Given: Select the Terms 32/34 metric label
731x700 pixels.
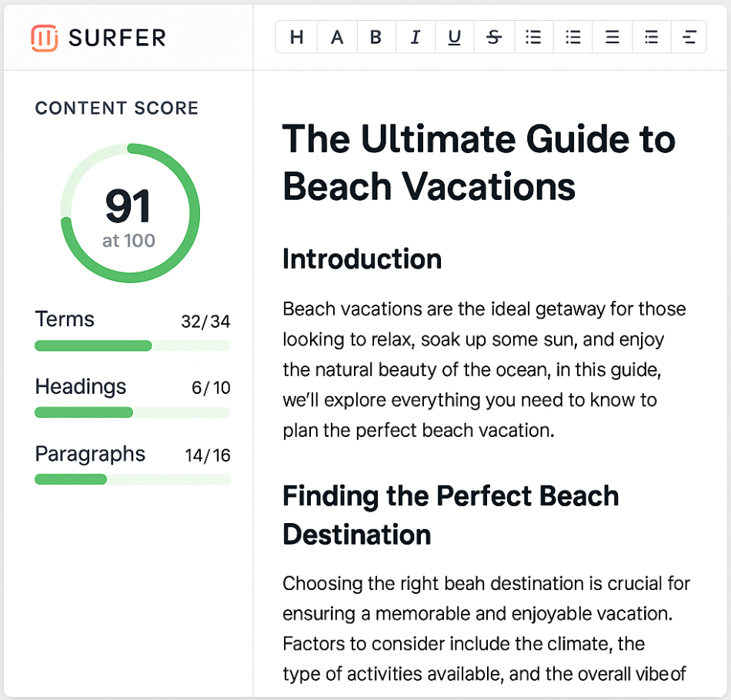Looking at the screenshot, I should [132, 320].
